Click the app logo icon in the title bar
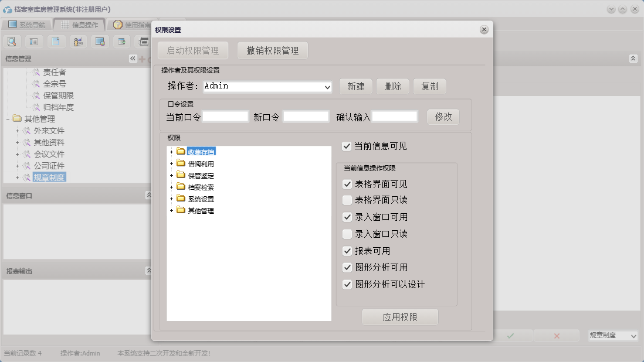The image size is (644, 362). (8, 9)
